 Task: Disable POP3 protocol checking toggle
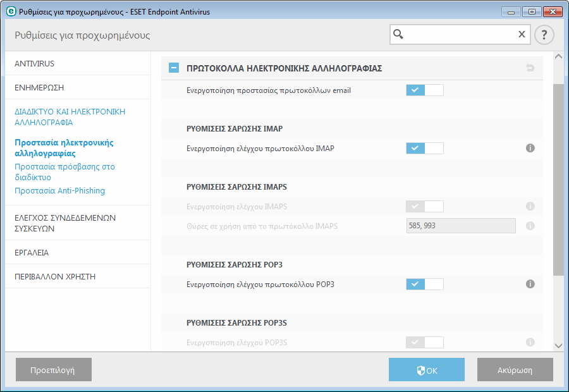pyautogui.click(x=425, y=285)
